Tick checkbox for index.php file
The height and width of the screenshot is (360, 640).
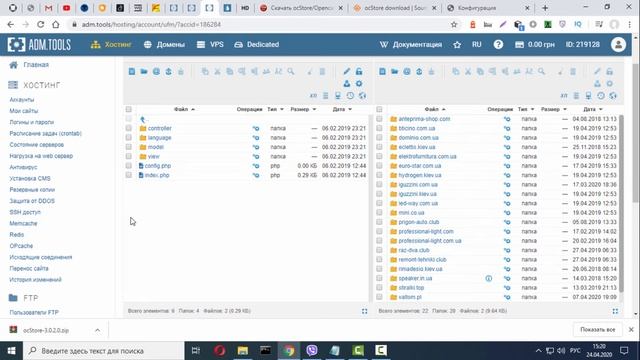[x=129, y=175]
